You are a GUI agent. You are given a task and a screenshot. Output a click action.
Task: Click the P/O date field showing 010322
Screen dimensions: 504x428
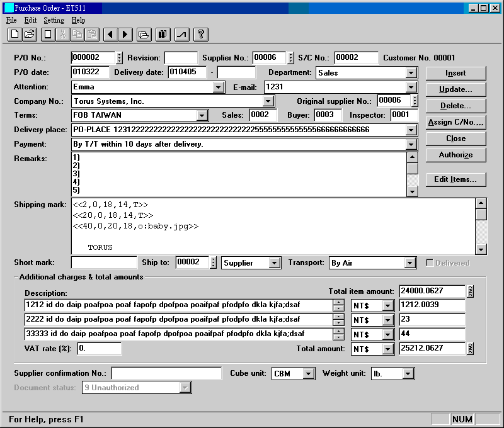(90, 72)
